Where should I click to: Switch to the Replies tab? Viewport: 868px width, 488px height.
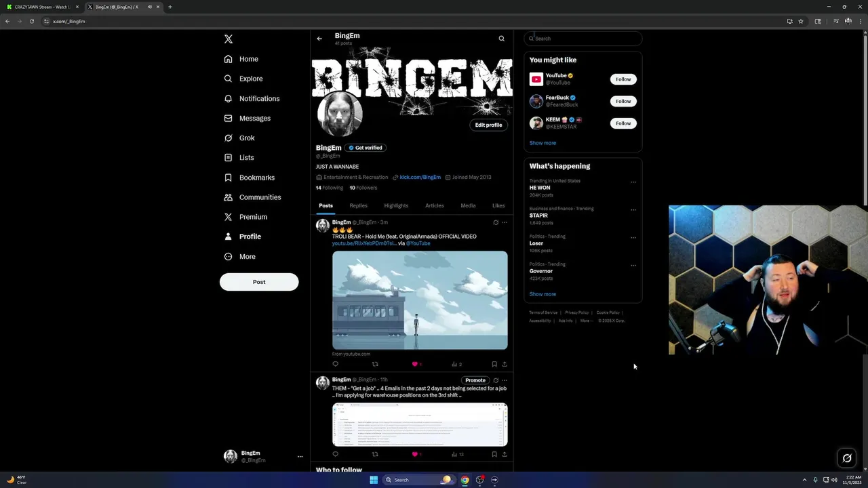359,205
